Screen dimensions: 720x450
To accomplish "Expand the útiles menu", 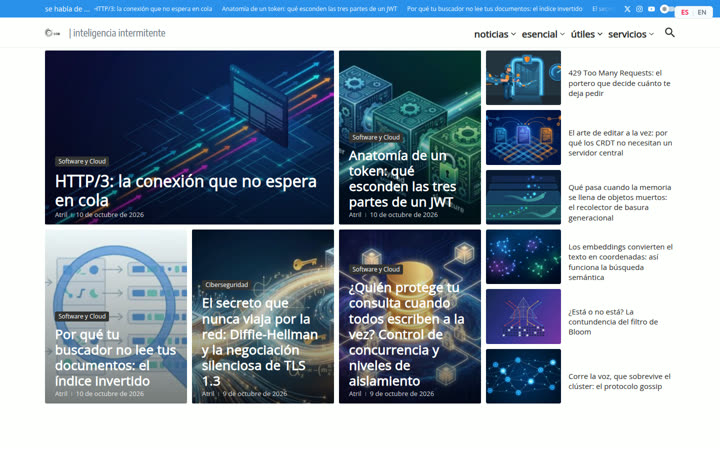I will pyautogui.click(x=586, y=34).
